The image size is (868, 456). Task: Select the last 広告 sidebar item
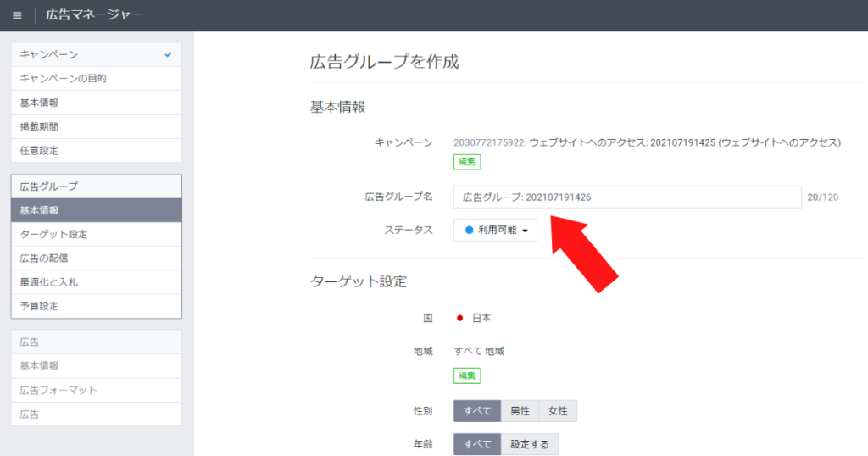(97, 414)
